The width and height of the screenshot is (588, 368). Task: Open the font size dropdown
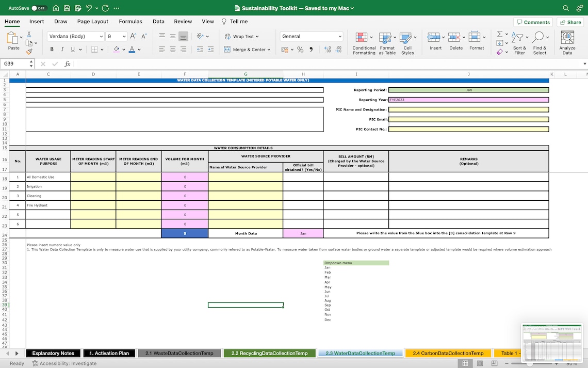(116, 36)
